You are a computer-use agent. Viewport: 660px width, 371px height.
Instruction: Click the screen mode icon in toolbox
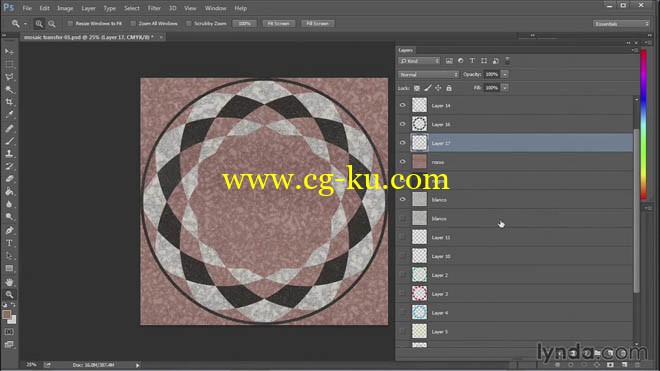9,344
